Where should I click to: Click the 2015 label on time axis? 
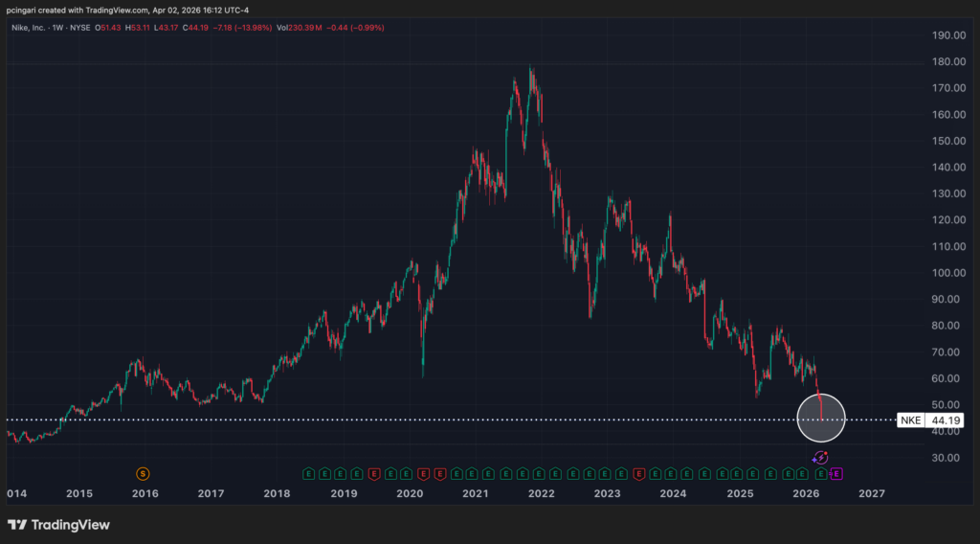click(x=79, y=493)
